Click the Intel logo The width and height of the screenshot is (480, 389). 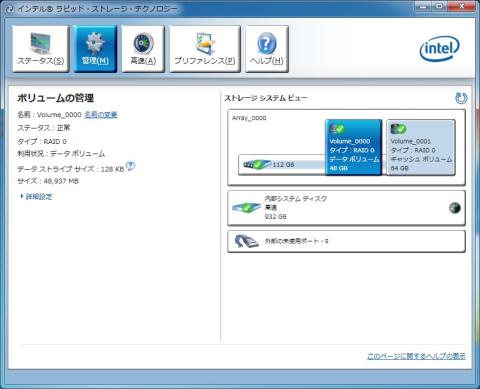tap(439, 49)
